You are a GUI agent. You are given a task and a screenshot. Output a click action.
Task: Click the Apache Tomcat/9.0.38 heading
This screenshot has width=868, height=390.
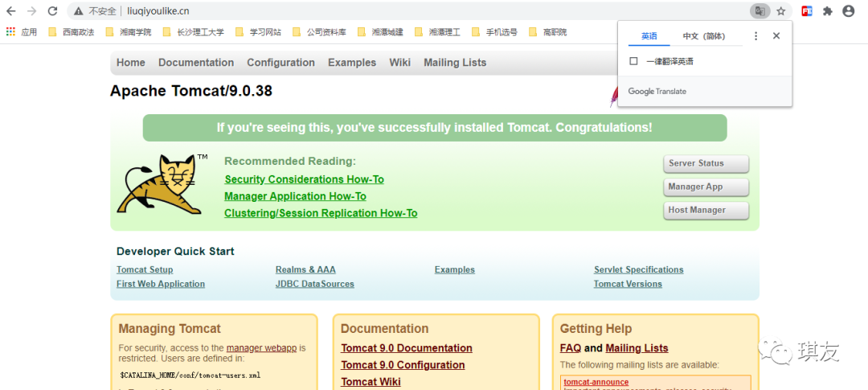pyautogui.click(x=191, y=91)
